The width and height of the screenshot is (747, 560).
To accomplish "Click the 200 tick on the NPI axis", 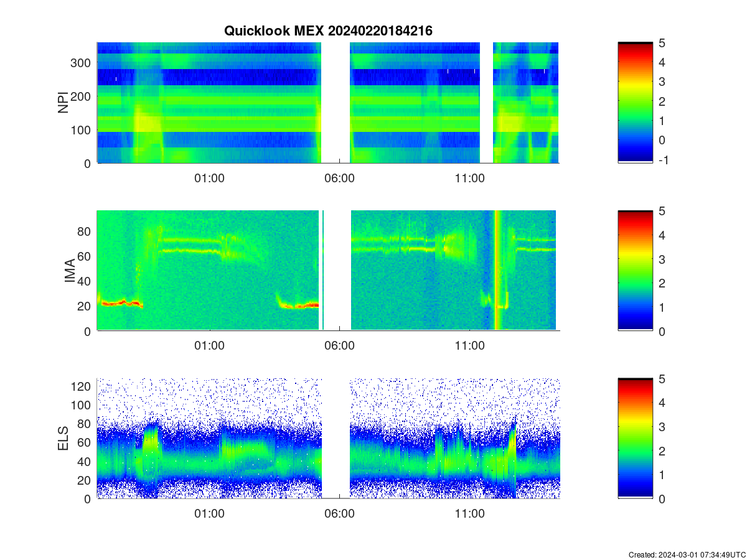I will click(82, 96).
